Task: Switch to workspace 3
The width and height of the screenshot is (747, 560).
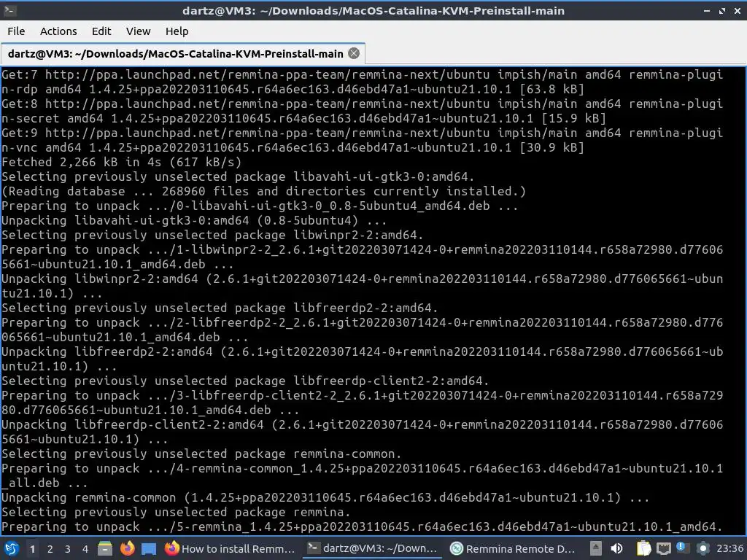Action: 68,549
